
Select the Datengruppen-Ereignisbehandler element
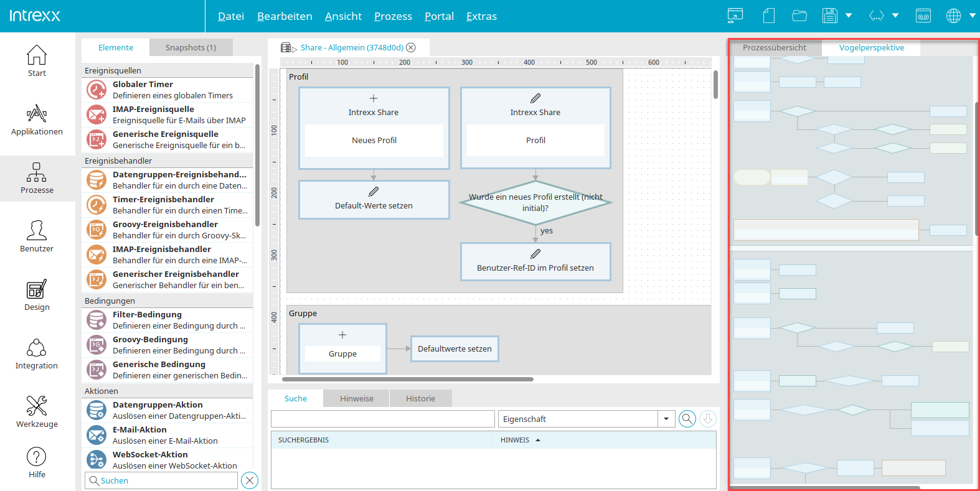167,180
